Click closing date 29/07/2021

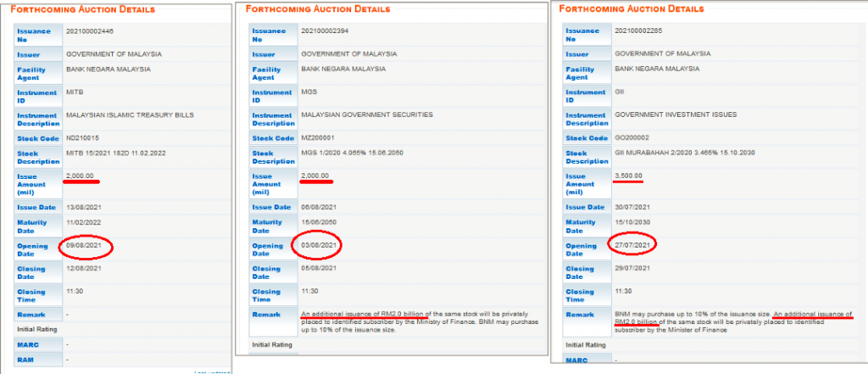coord(632,268)
